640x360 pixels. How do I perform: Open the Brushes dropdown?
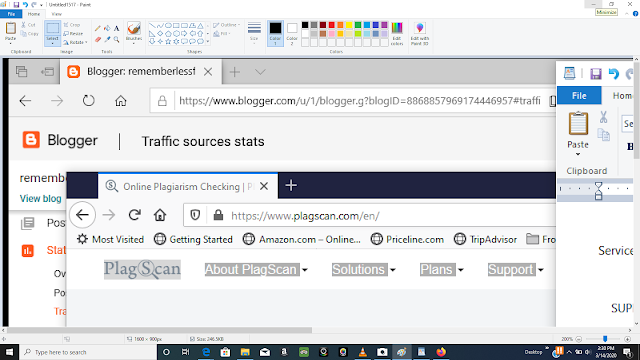pyautogui.click(x=134, y=33)
